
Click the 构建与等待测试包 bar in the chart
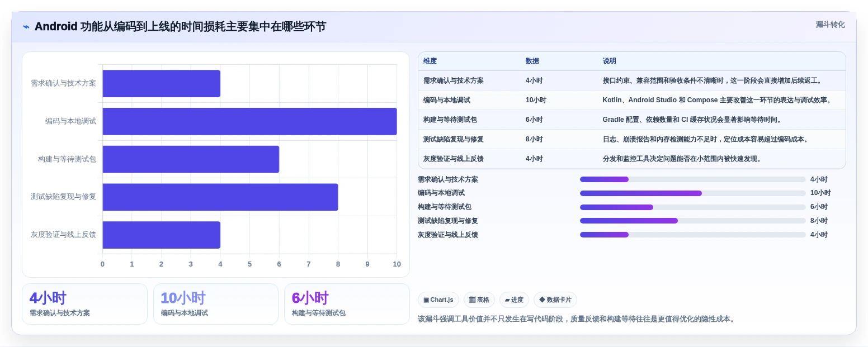click(x=191, y=159)
